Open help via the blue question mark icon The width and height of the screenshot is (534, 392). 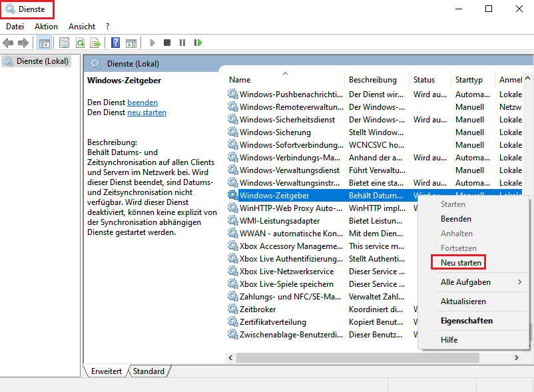115,43
